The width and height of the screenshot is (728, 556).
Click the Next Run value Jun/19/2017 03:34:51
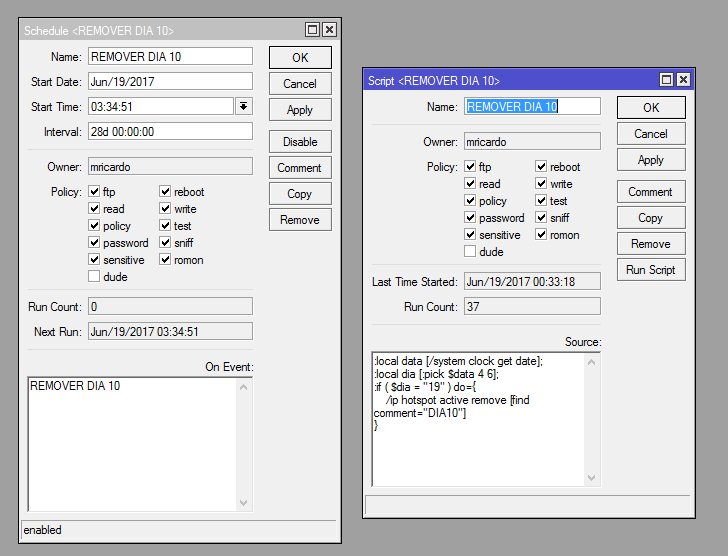tap(170, 331)
